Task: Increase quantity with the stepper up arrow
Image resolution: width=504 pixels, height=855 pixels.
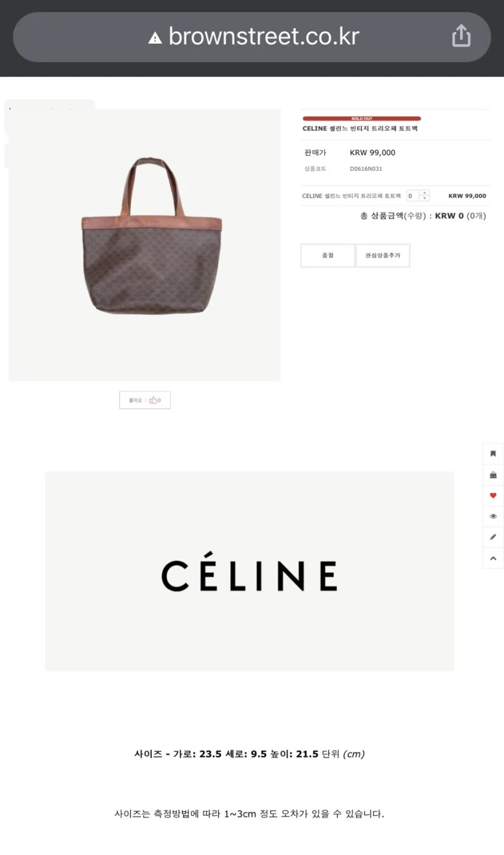Action: point(425,193)
